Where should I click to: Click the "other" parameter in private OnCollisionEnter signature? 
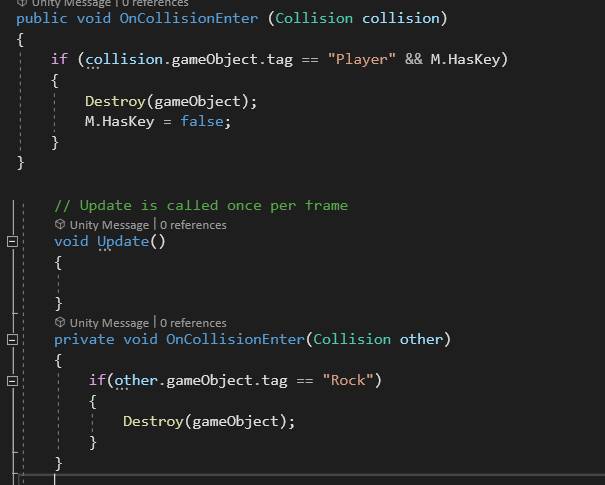(420, 340)
